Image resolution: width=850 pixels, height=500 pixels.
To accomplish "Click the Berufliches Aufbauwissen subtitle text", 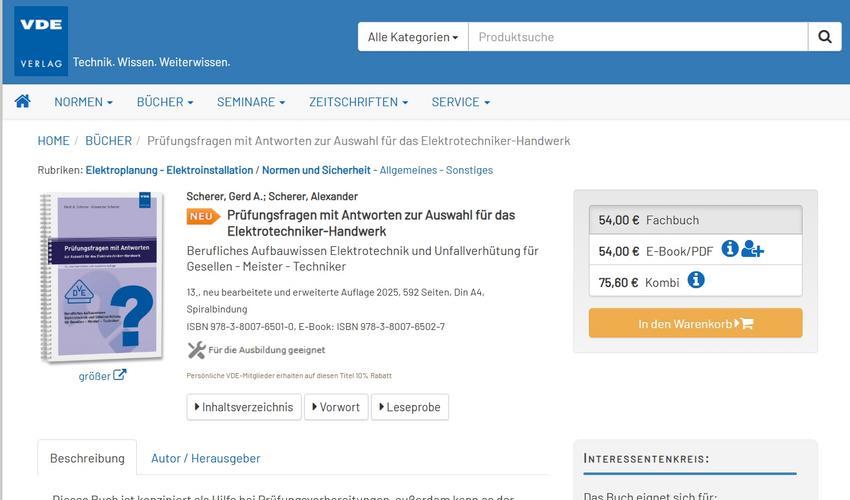I will point(363,259).
